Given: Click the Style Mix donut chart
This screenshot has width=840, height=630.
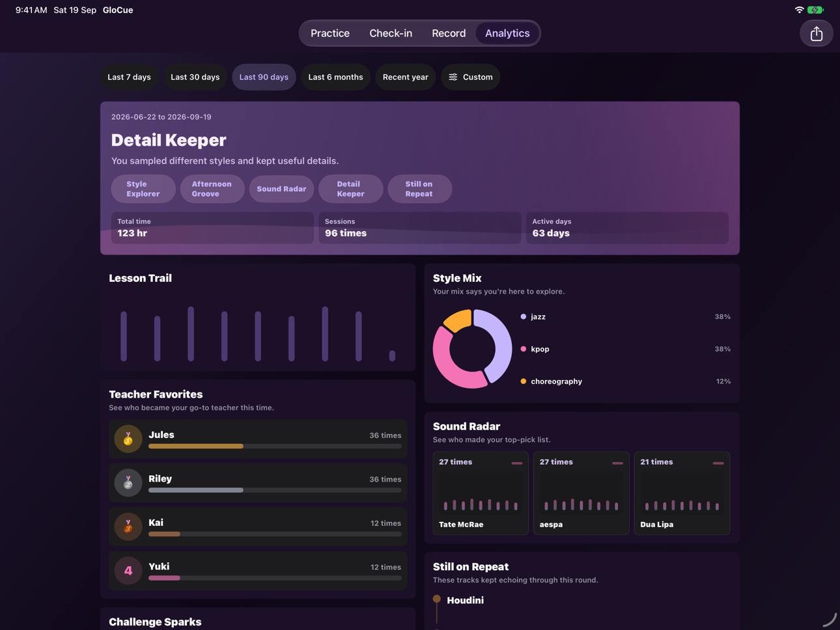Looking at the screenshot, I should click(473, 349).
